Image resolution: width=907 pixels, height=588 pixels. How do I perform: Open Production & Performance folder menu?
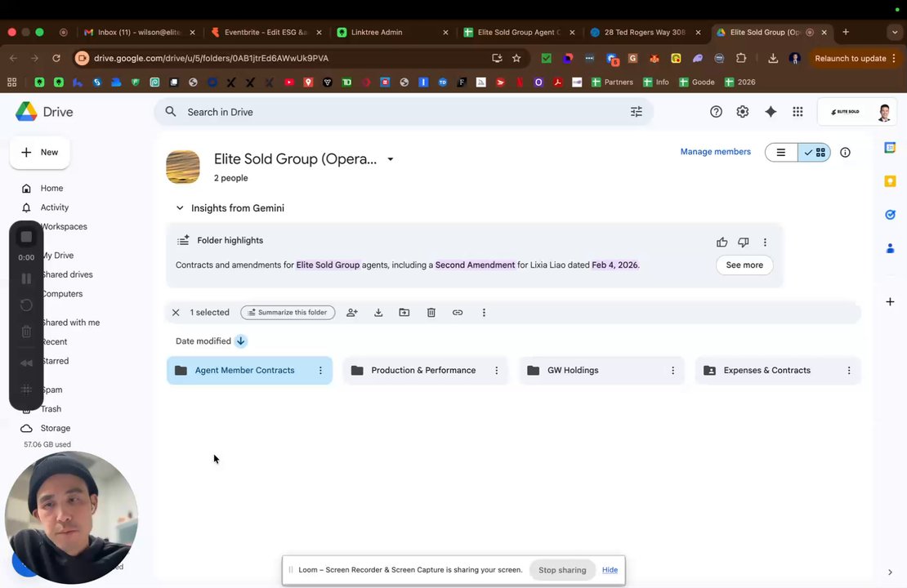coord(496,371)
